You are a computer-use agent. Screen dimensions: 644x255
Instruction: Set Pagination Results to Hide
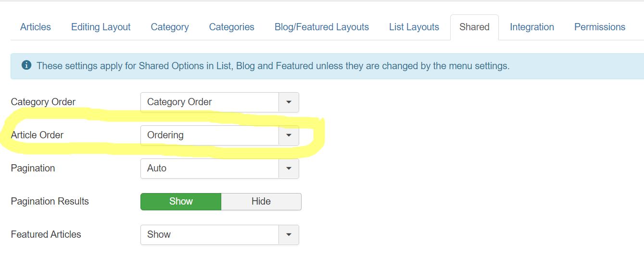261,202
